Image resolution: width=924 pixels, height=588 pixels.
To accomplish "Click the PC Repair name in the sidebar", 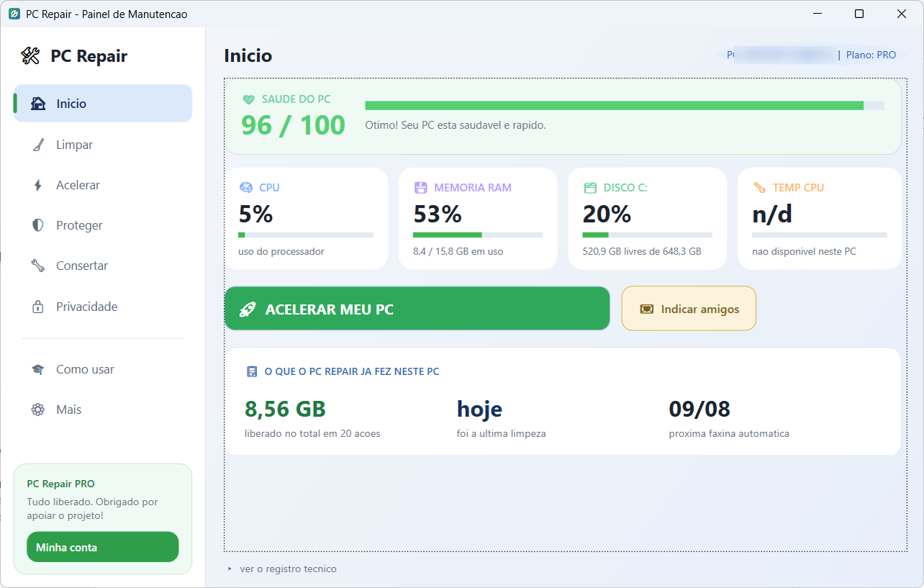I will click(x=89, y=56).
